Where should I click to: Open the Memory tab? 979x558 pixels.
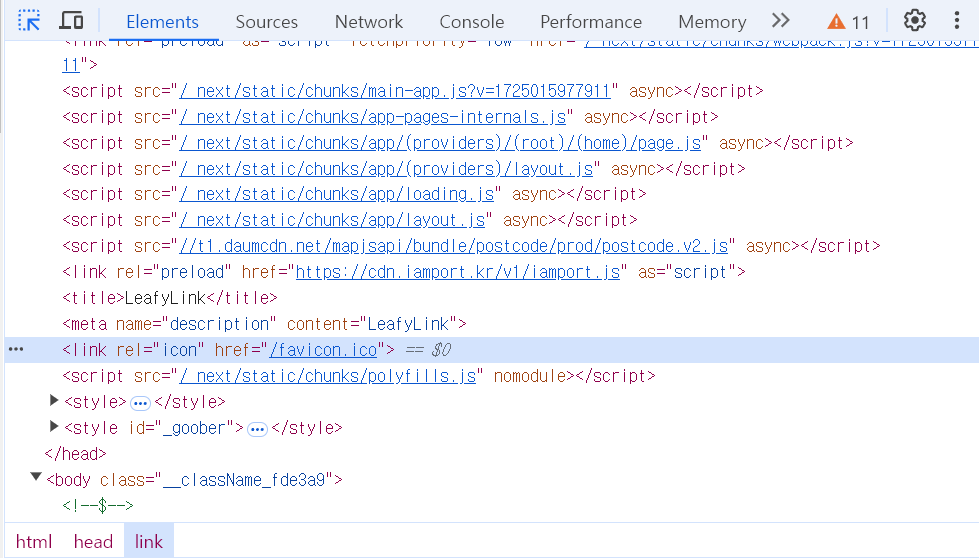pyautogui.click(x=712, y=22)
